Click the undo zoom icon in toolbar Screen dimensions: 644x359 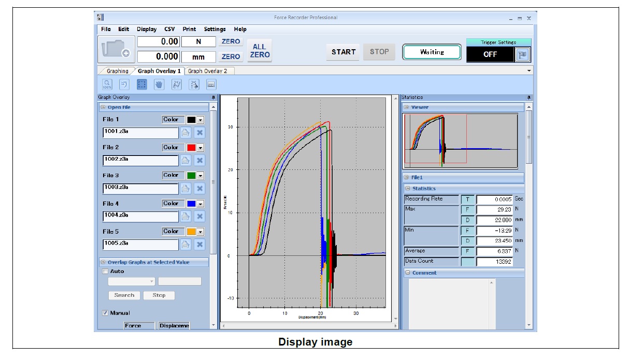[124, 84]
